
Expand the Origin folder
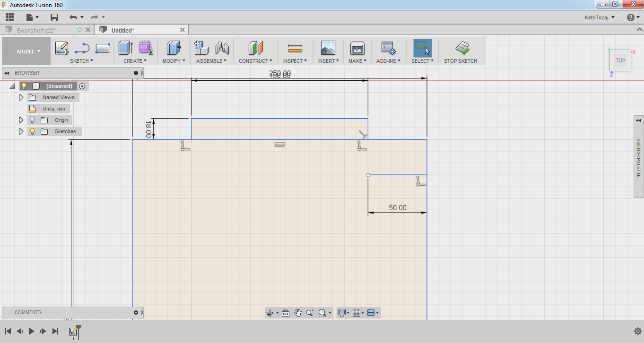point(21,120)
